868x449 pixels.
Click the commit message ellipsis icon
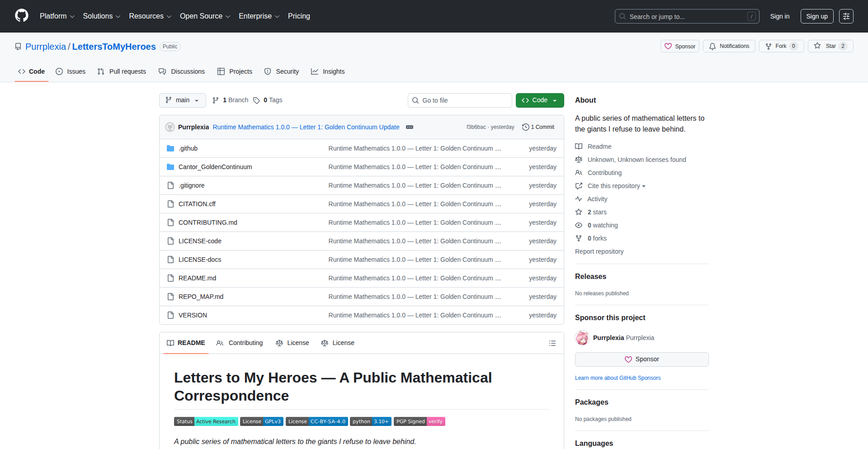[410, 127]
